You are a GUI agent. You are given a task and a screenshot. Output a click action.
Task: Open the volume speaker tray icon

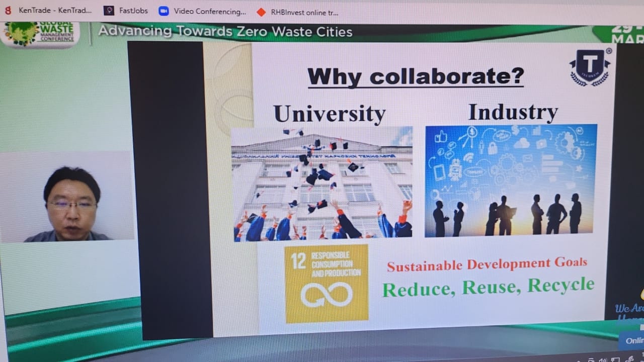[602, 359]
